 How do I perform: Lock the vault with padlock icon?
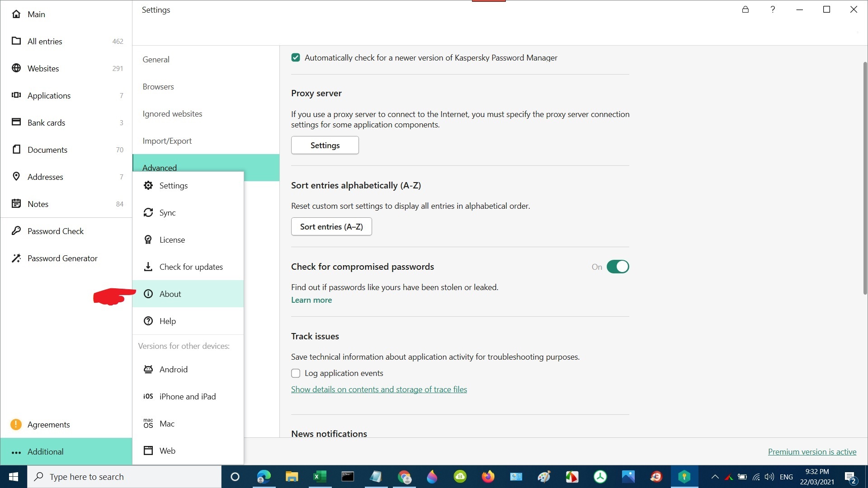[x=745, y=9]
